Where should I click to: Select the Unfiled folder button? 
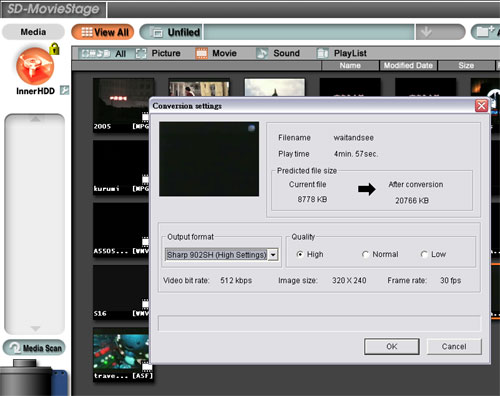[x=172, y=32]
